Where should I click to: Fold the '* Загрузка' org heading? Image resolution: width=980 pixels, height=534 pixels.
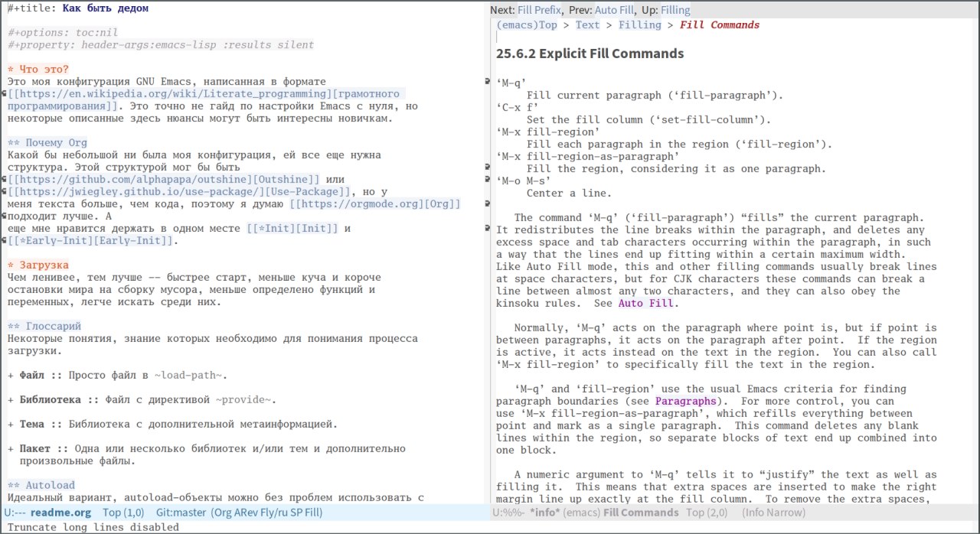[38, 265]
